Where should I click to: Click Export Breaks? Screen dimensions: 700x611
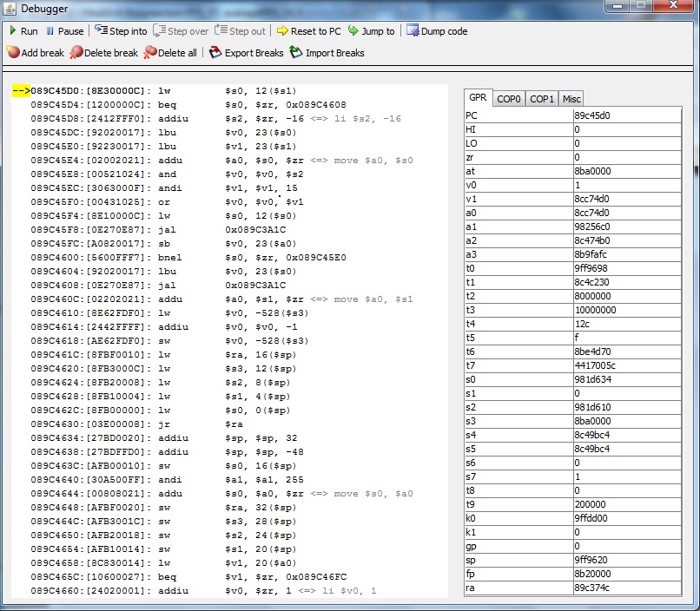coord(247,53)
